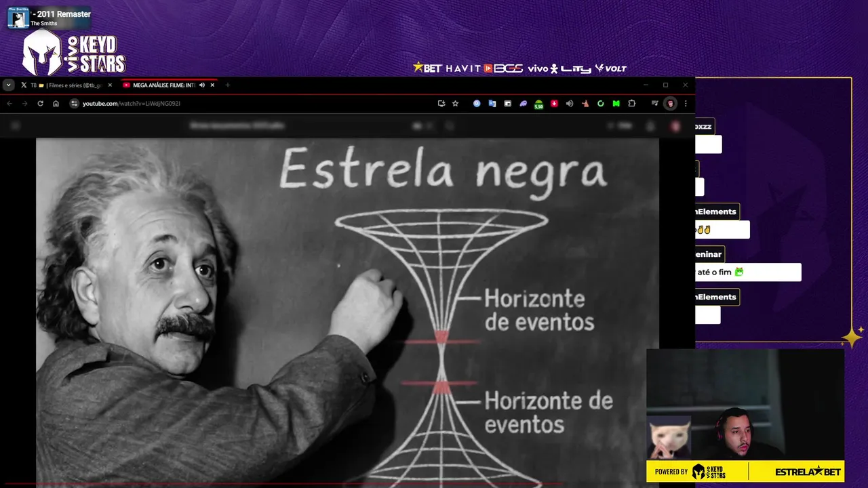Go forward in browser history
Viewport: 868px width, 488px height.
(x=25, y=104)
